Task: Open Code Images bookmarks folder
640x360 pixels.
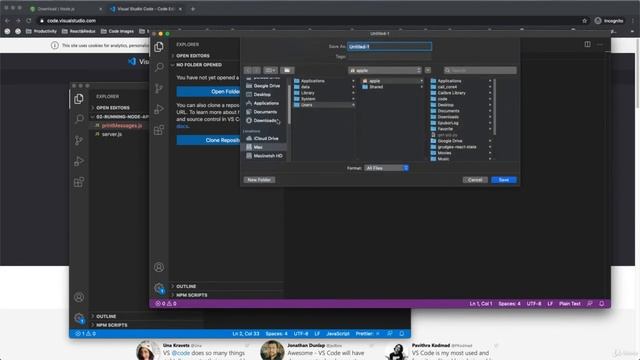Action: point(117,31)
